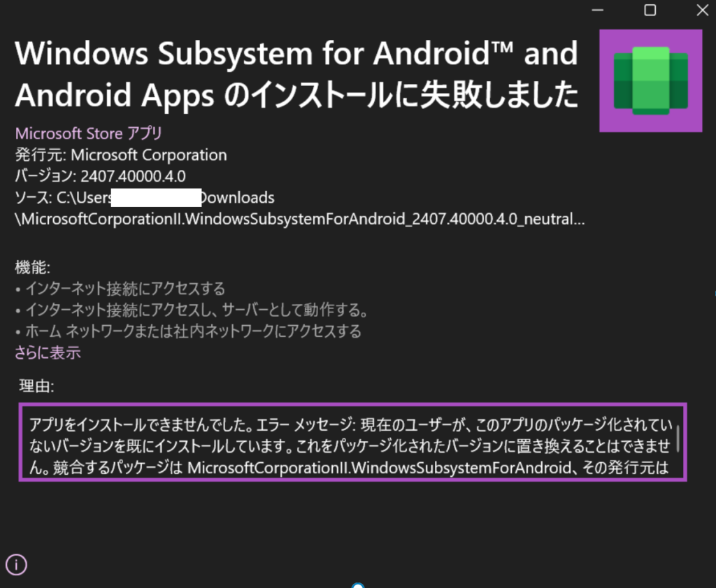
Task: Open the info icon in bottom-left corner
Action: coord(16,564)
